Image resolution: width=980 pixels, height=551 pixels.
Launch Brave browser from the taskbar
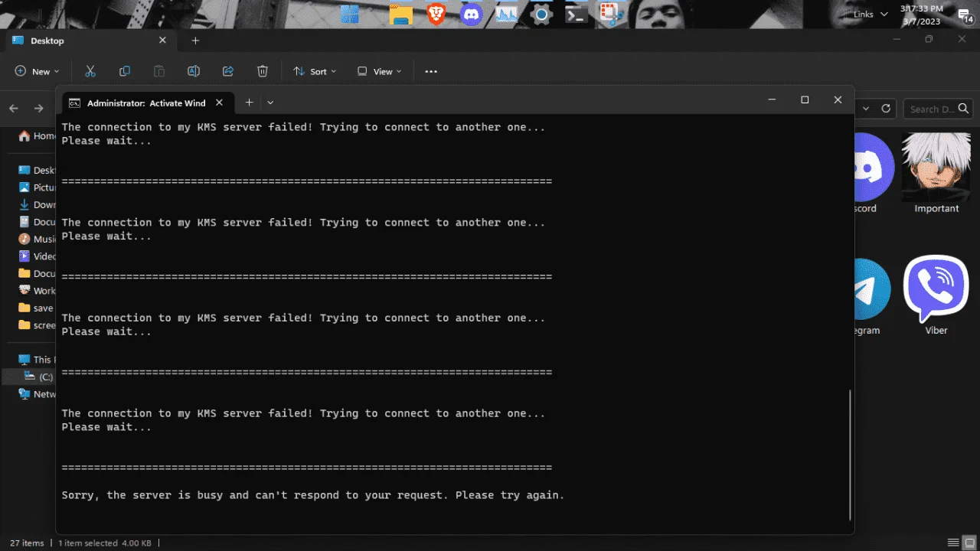click(x=436, y=14)
